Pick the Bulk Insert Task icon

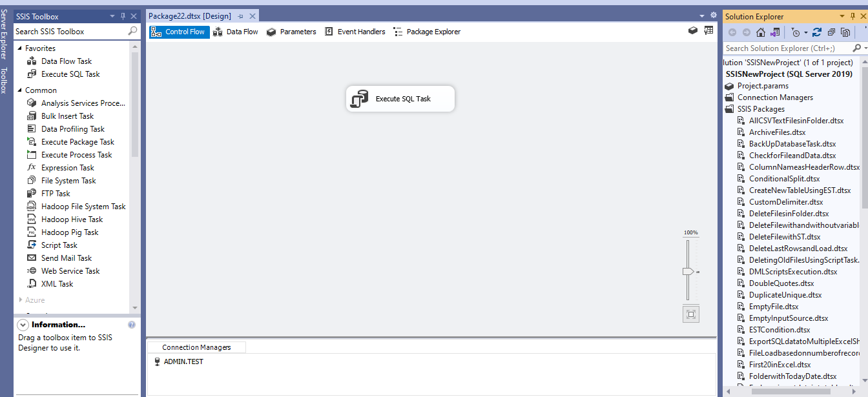[32, 116]
